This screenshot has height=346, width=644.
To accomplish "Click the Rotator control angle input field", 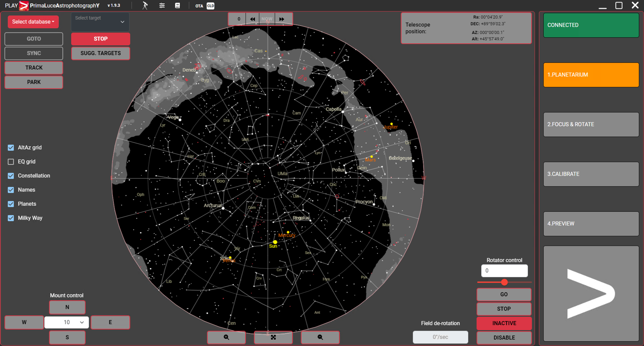I will pyautogui.click(x=504, y=271).
